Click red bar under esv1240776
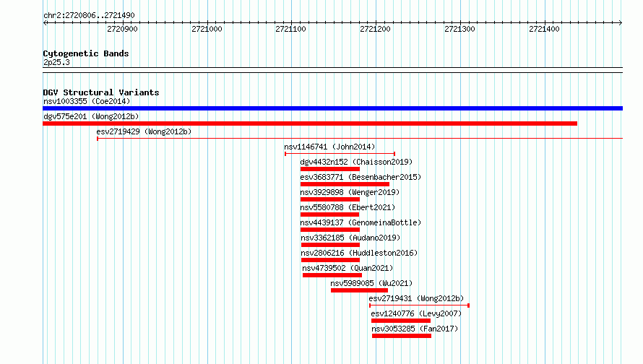 click(401, 321)
